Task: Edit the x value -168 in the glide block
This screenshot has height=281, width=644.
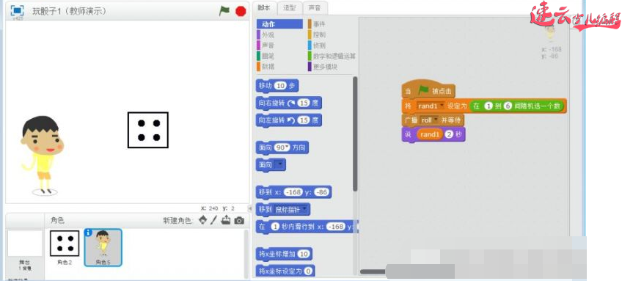Action: [335, 227]
